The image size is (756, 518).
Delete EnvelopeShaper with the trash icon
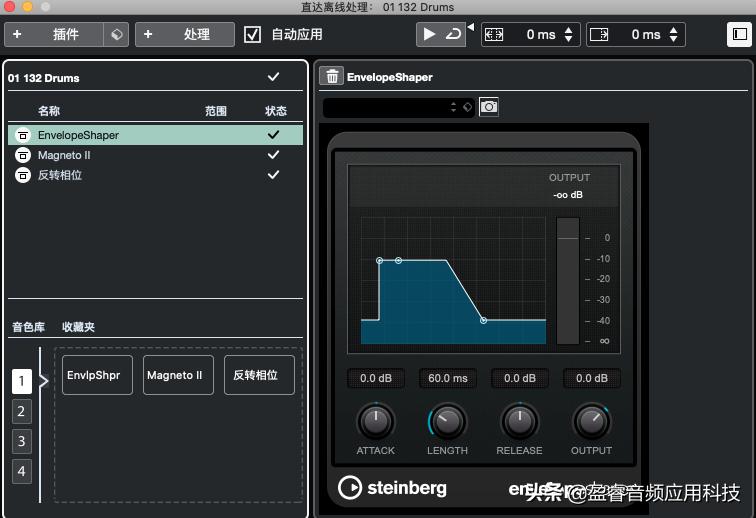pyautogui.click(x=332, y=76)
